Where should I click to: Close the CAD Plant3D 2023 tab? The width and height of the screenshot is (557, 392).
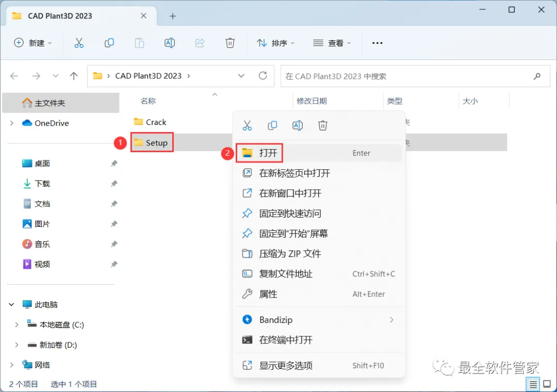pyautogui.click(x=143, y=15)
